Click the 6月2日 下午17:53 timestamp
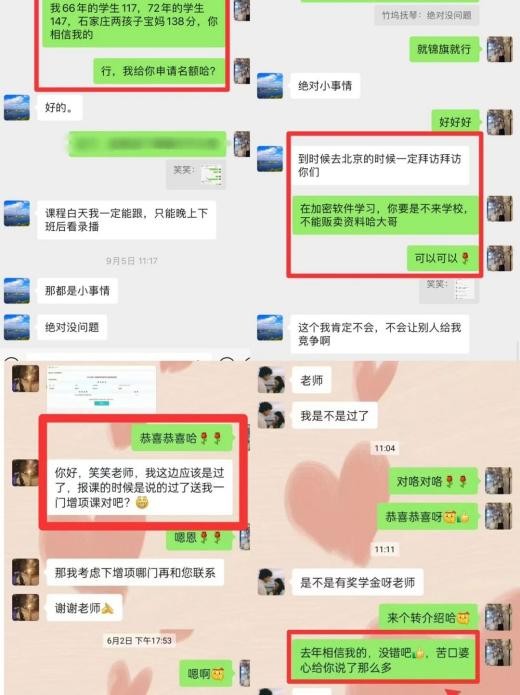The image size is (520, 695). point(139,640)
